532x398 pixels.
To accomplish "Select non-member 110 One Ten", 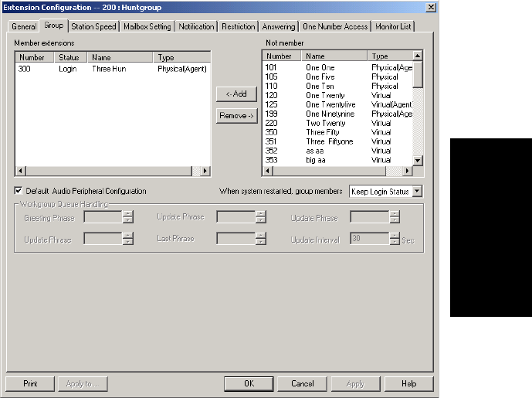I will [x=337, y=86].
